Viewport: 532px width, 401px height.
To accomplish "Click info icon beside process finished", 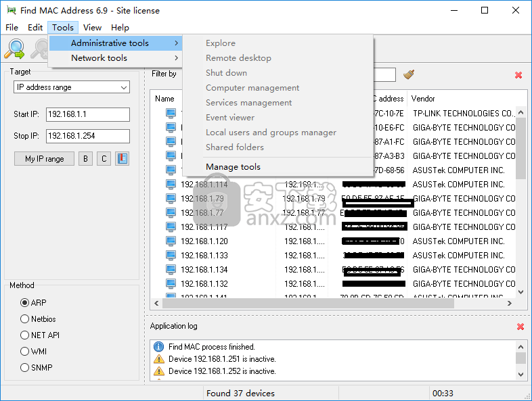I will pyautogui.click(x=158, y=347).
